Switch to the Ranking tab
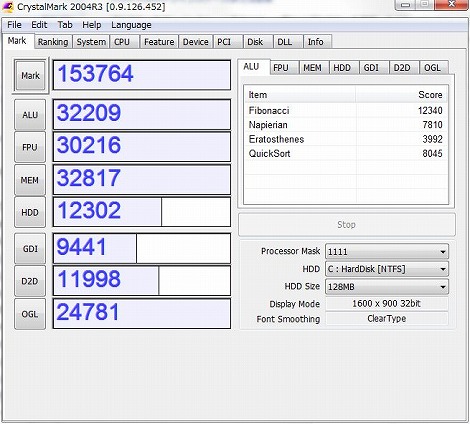470x424 pixels. (53, 42)
